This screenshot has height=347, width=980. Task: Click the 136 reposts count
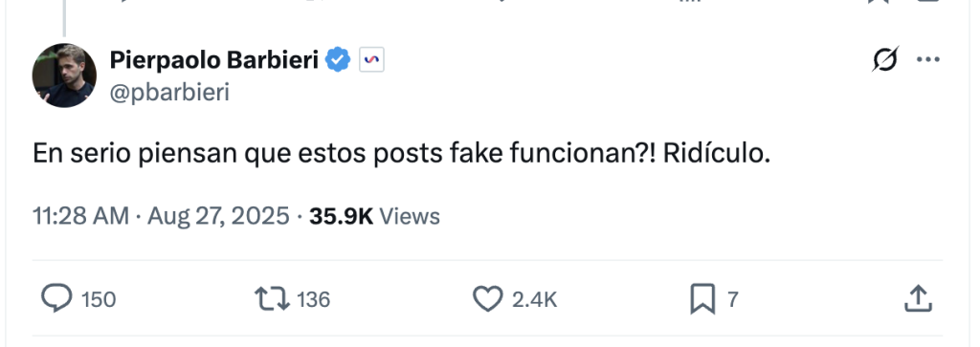(313, 299)
